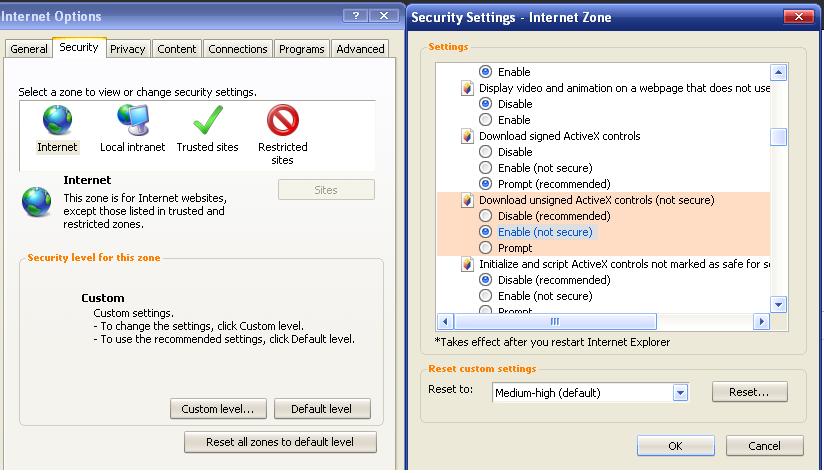Switch to the Privacy tab
The width and height of the screenshot is (824, 473).
(x=128, y=49)
